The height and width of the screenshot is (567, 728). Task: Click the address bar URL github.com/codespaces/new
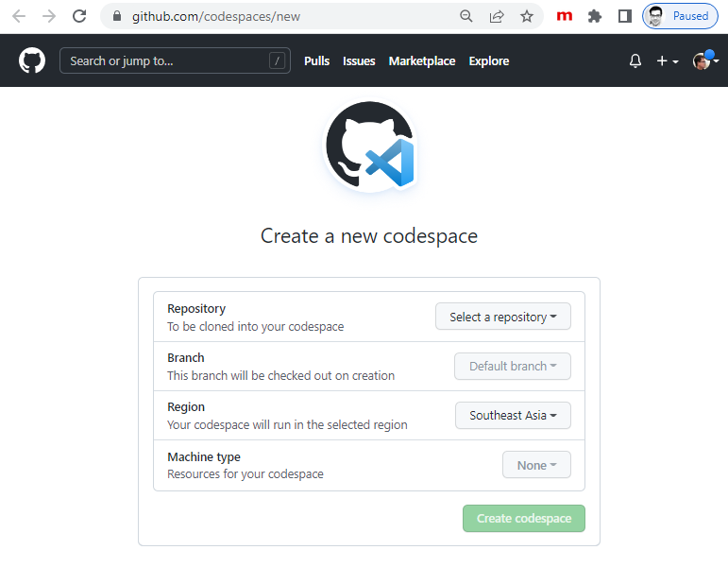coord(216,17)
